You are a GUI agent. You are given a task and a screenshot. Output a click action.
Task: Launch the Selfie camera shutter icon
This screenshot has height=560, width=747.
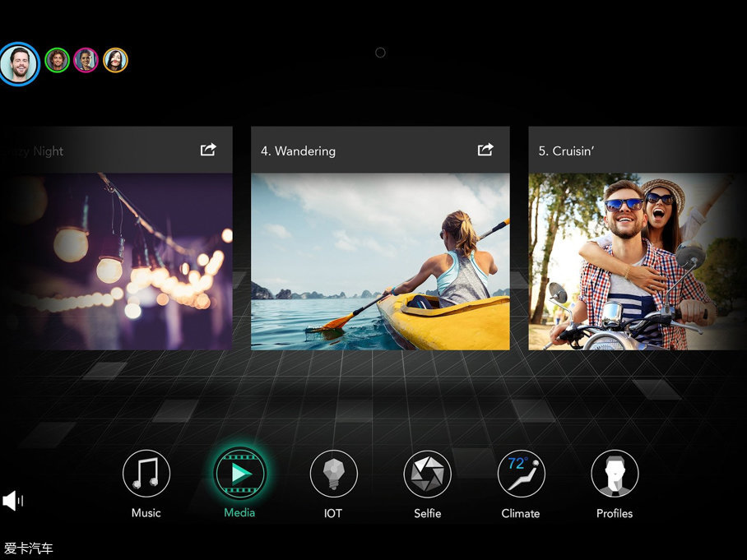click(x=427, y=474)
